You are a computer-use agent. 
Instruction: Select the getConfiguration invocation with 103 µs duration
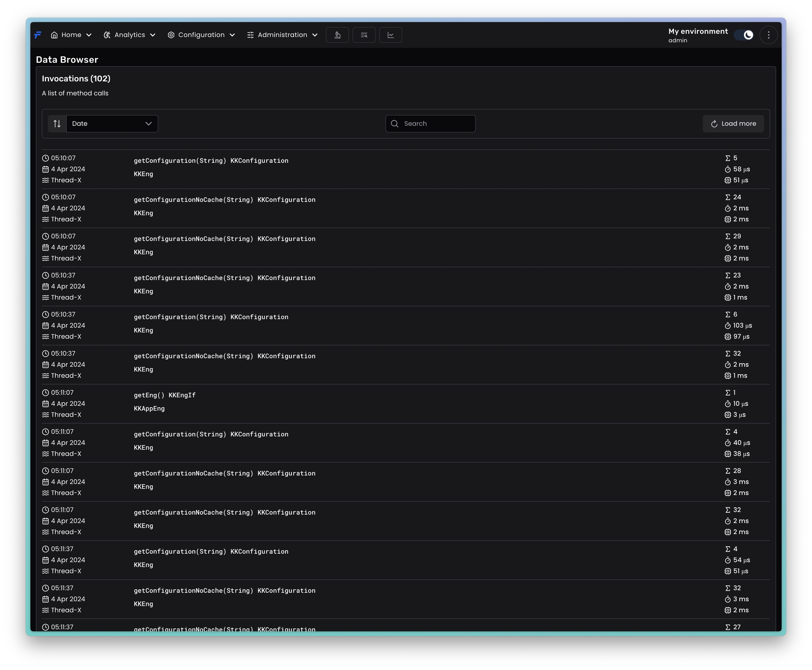point(211,317)
